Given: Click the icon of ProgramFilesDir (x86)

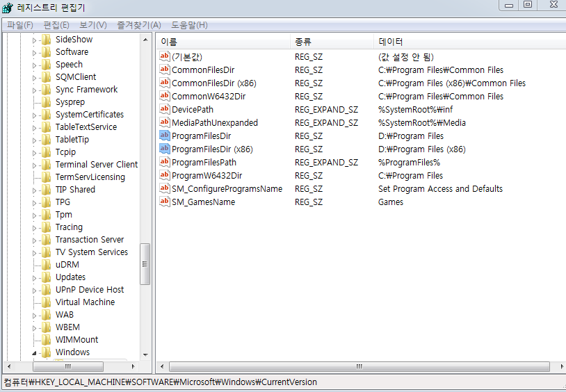Looking at the screenshot, I should click(164, 149).
